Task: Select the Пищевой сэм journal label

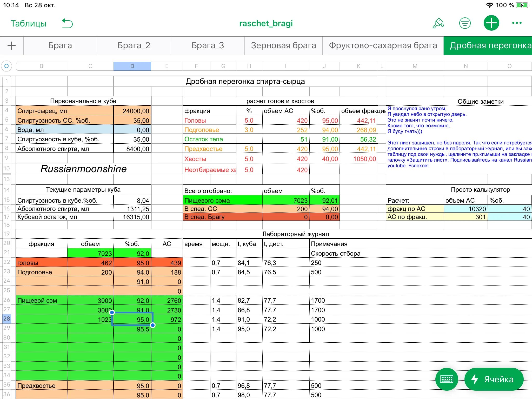Action: point(42,300)
